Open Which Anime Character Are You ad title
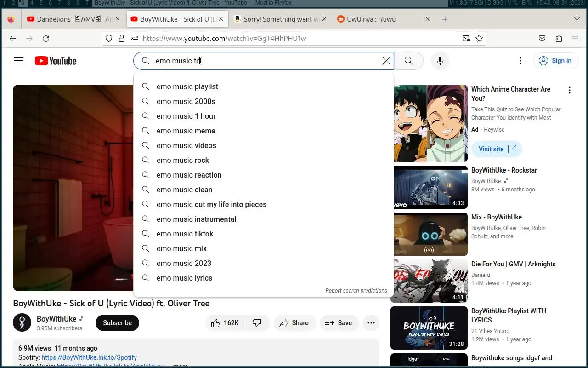 pyautogui.click(x=511, y=94)
